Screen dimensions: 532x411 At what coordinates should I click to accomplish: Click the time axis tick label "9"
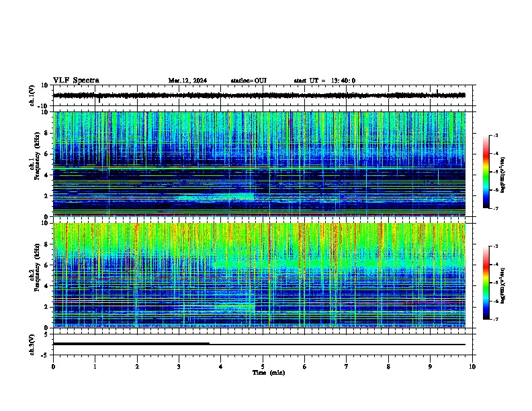pos(430,367)
